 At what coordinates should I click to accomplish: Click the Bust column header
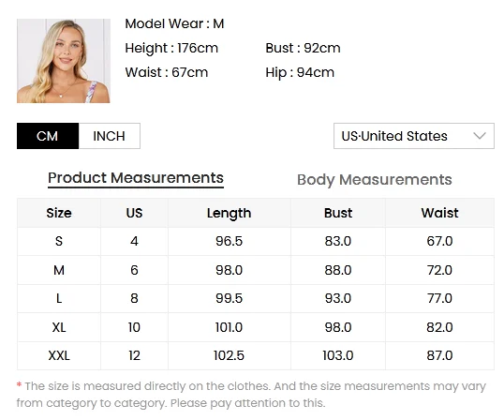(x=338, y=213)
